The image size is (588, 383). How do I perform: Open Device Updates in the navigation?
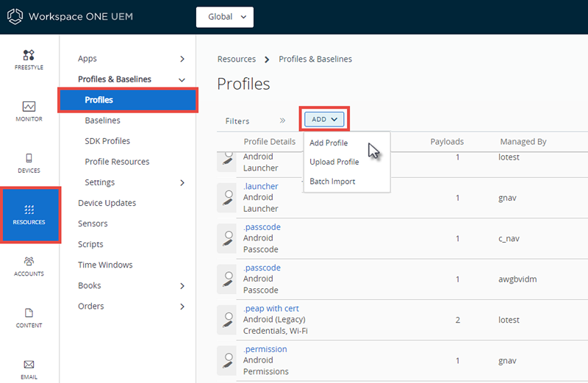click(107, 203)
